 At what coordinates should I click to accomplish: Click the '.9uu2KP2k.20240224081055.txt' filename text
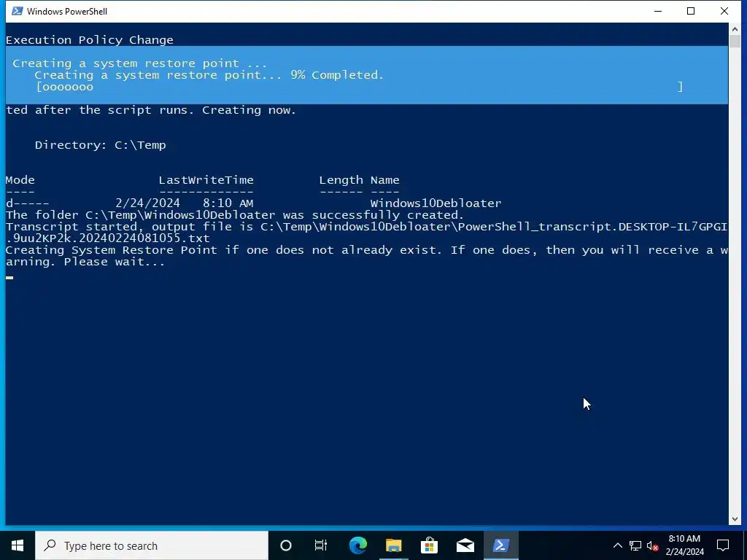click(108, 238)
